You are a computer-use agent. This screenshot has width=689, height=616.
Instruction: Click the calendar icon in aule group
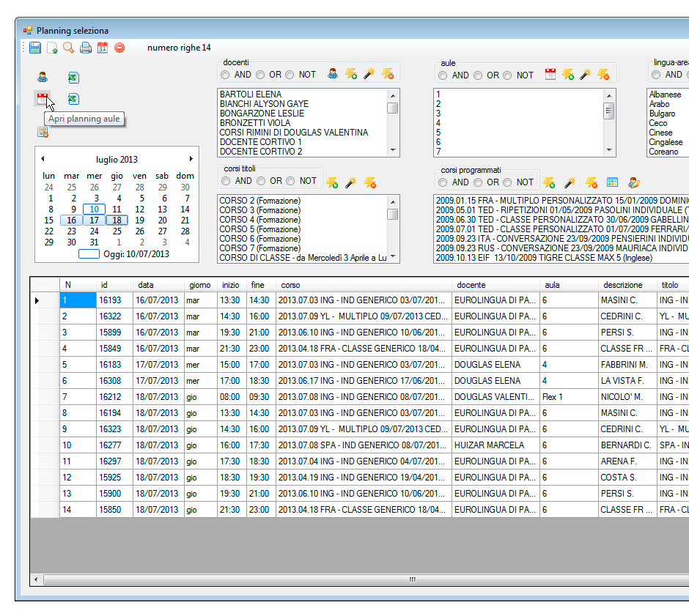(550, 74)
